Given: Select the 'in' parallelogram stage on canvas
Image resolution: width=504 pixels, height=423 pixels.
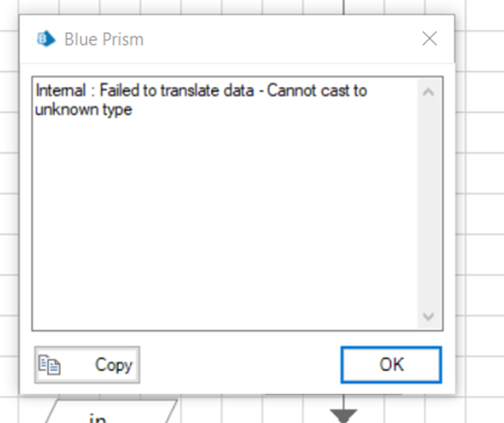Looking at the screenshot, I should coord(112,416).
